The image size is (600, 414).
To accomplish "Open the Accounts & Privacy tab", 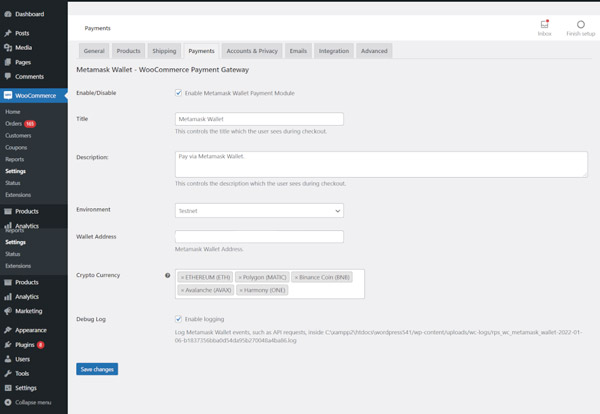I will pyautogui.click(x=252, y=51).
